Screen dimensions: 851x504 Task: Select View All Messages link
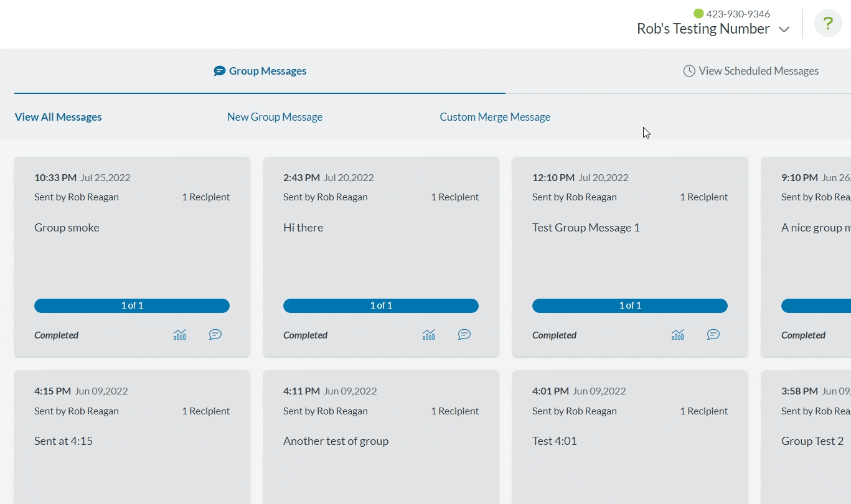[58, 117]
